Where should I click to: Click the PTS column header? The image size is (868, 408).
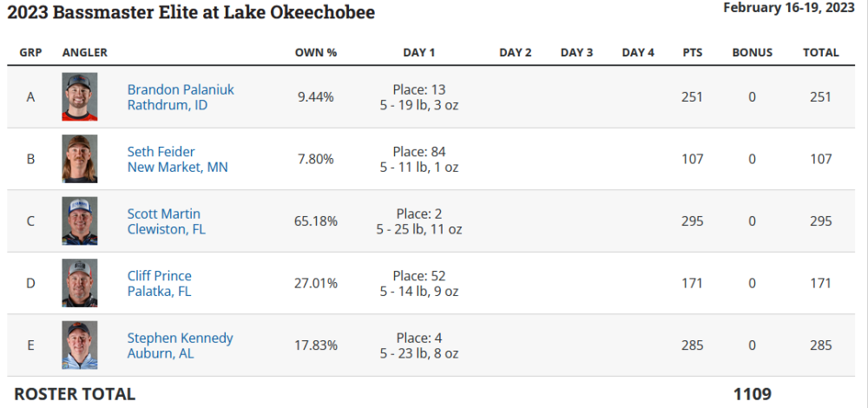693,53
